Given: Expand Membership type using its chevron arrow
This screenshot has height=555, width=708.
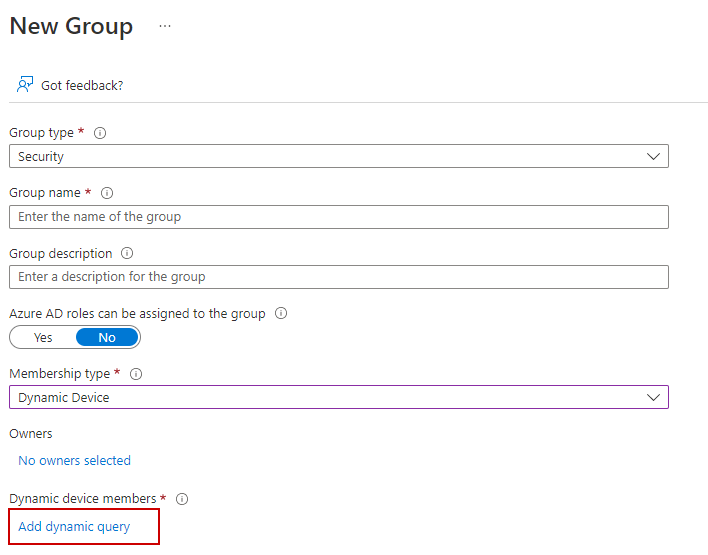Looking at the screenshot, I should [x=654, y=397].
